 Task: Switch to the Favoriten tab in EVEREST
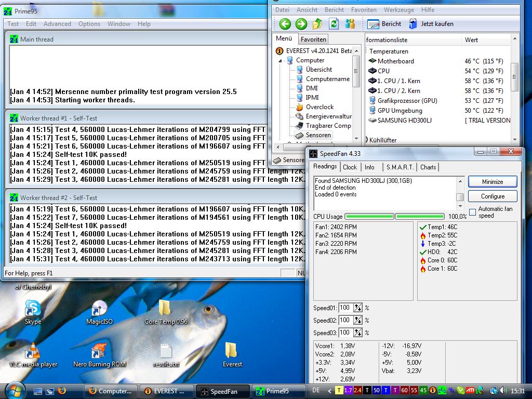(x=313, y=39)
